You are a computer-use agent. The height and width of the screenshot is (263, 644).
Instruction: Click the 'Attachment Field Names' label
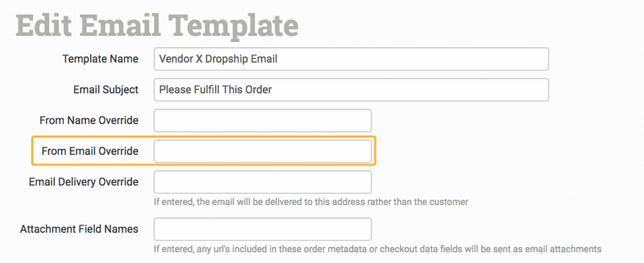click(x=79, y=228)
